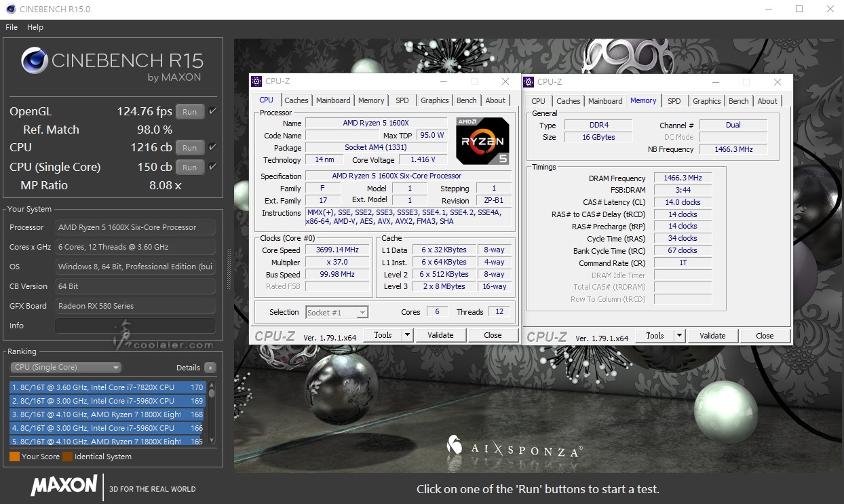Minimize the Cinebench R15.0 window
844x504 pixels.
coord(768,9)
